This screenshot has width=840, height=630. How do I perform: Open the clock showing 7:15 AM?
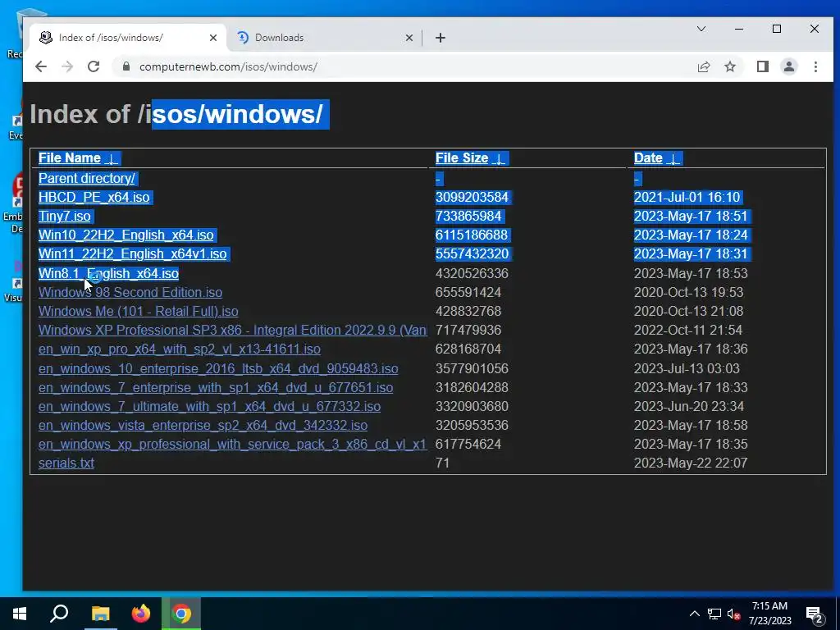pos(769,614)
